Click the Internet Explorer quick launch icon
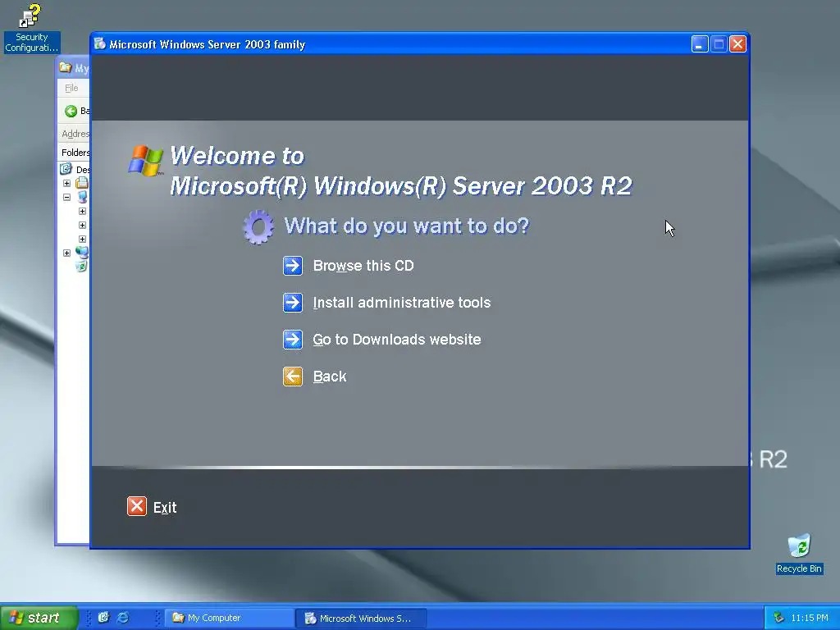The image size is (840, 630). [123, 617]
